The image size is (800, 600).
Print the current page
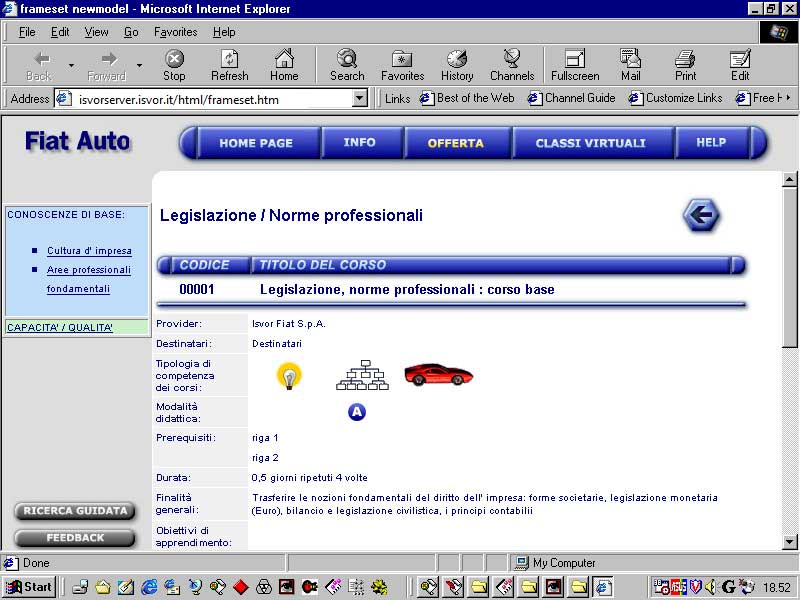(685, 66)
